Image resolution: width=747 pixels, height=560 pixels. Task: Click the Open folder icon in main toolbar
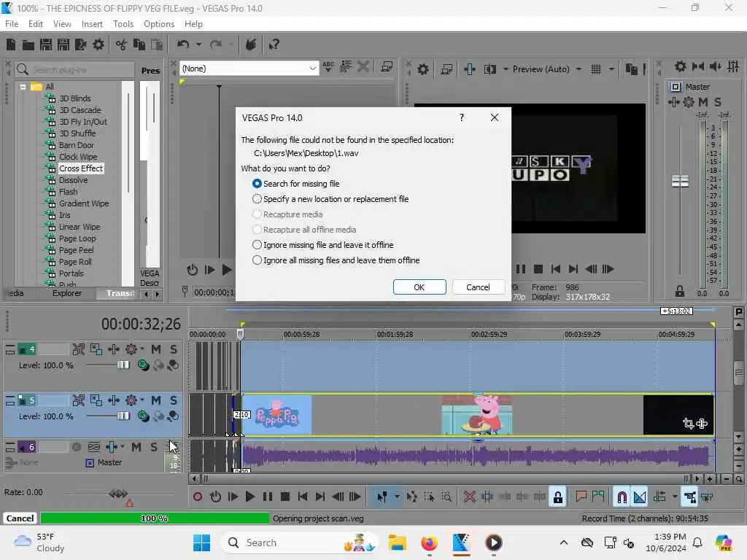(28, 44)
